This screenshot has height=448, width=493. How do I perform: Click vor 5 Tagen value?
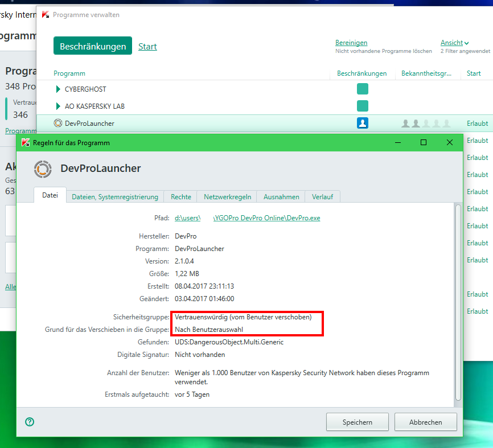(192, 394)
